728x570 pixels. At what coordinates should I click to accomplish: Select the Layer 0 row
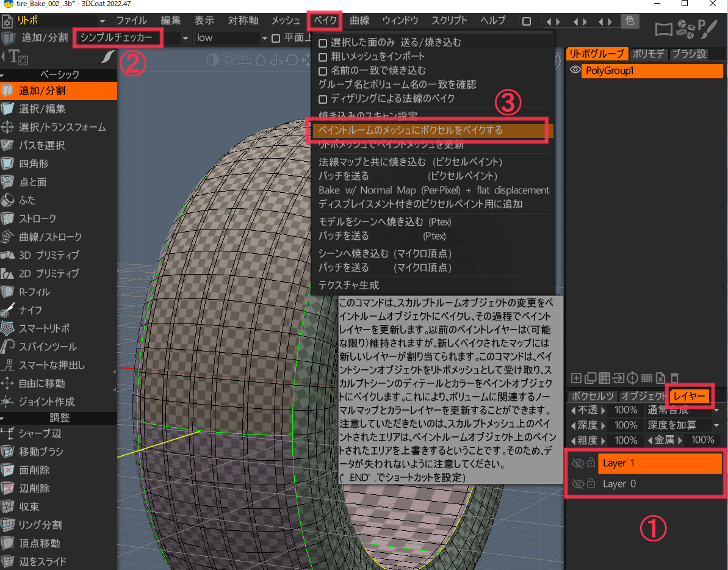[x=659, y=484]
